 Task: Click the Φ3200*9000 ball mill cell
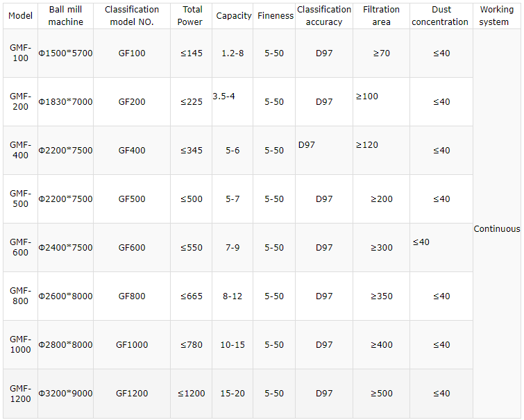pos(65,394)
